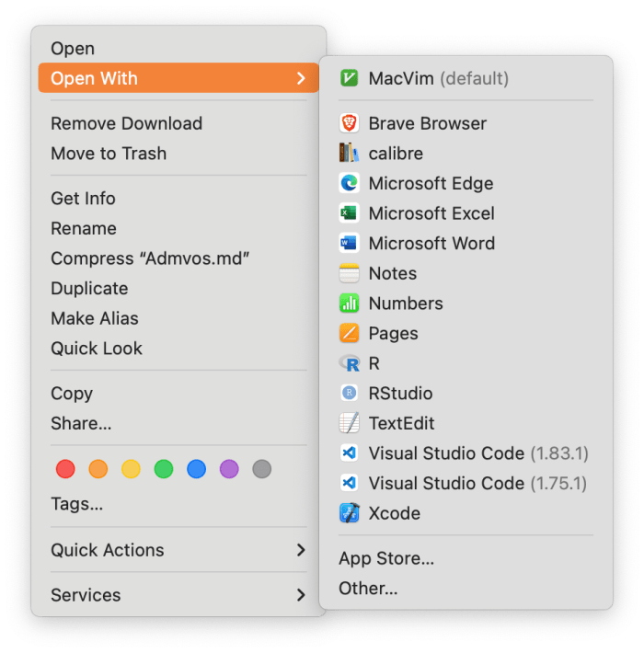The height and width of the screenshot is (653, 644).
Task: Click the Microsoft Excel icon
Action: 349,213
